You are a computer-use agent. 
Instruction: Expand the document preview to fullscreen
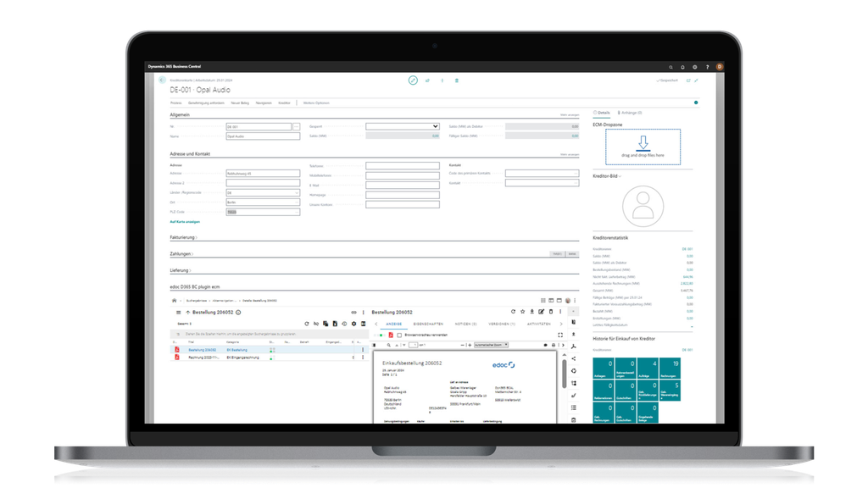[x=560, y=335]
